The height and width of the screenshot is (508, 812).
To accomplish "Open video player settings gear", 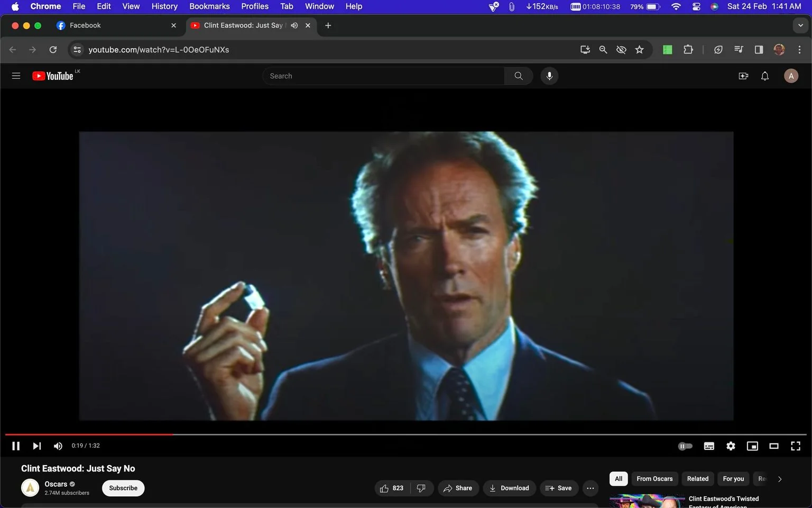I will [731, 446].
